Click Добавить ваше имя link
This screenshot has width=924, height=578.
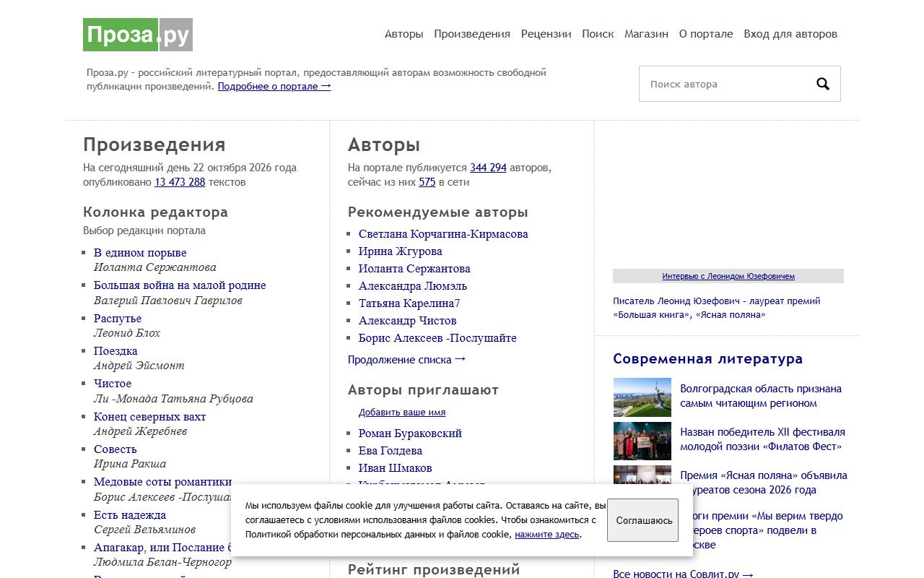point(402,413)
